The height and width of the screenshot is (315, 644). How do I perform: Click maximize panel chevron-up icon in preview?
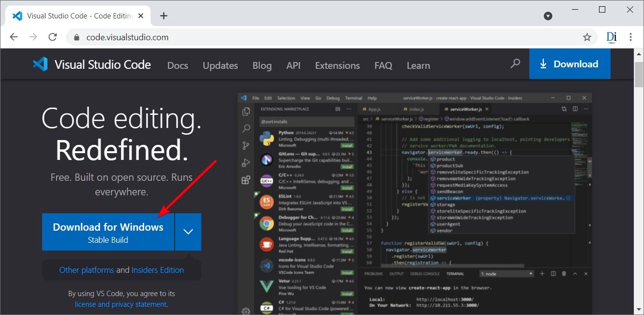pos(575,274)
